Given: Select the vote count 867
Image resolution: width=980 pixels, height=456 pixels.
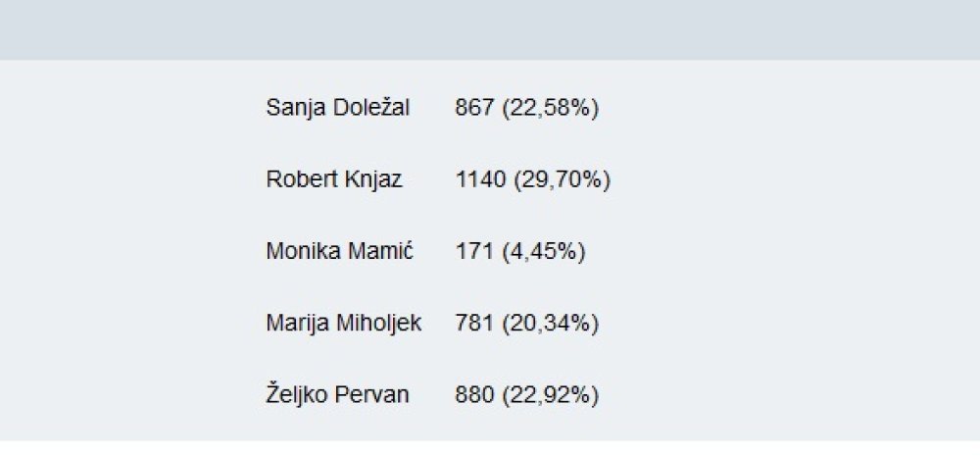Looking at the screenshot, I should [x=475, y=108].
